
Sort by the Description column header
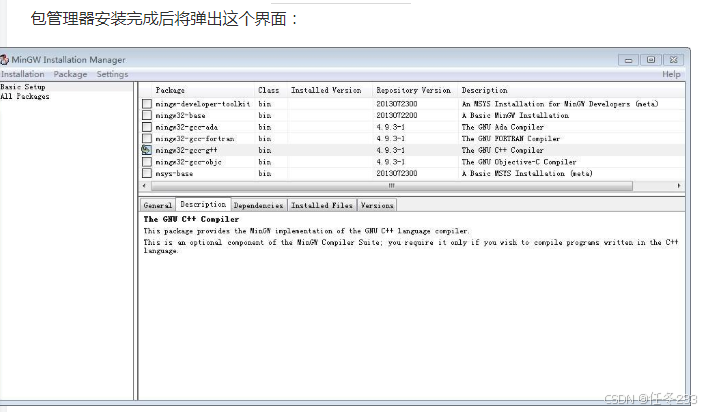pyautogui.click(x=484, y=90)
